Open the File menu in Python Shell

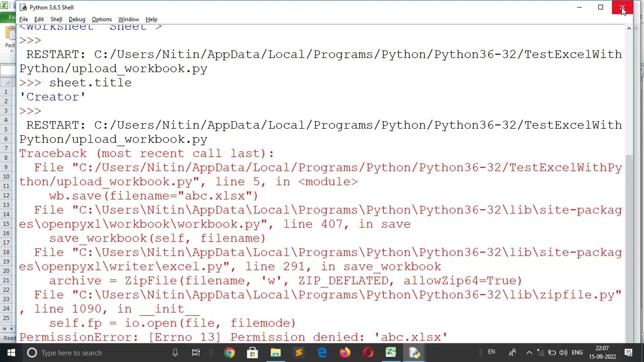coord(24,19)
